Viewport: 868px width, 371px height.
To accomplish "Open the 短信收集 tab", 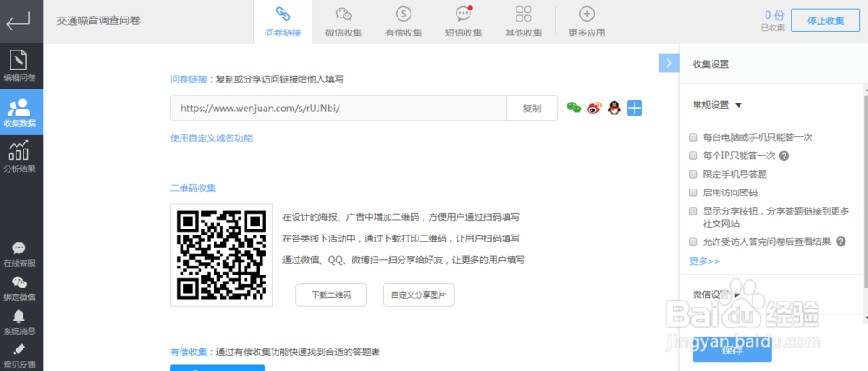I will coord(464,22).
